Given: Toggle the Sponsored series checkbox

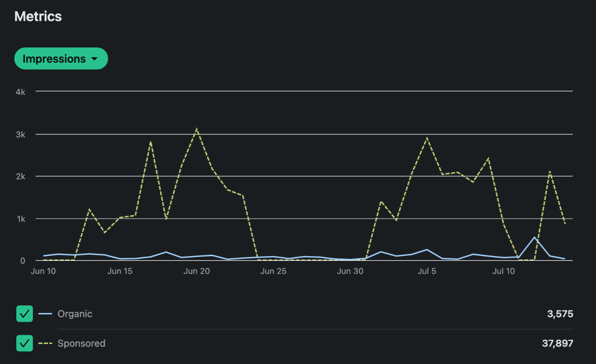Looking at the screenshot, I should click(x=25, y=343).
